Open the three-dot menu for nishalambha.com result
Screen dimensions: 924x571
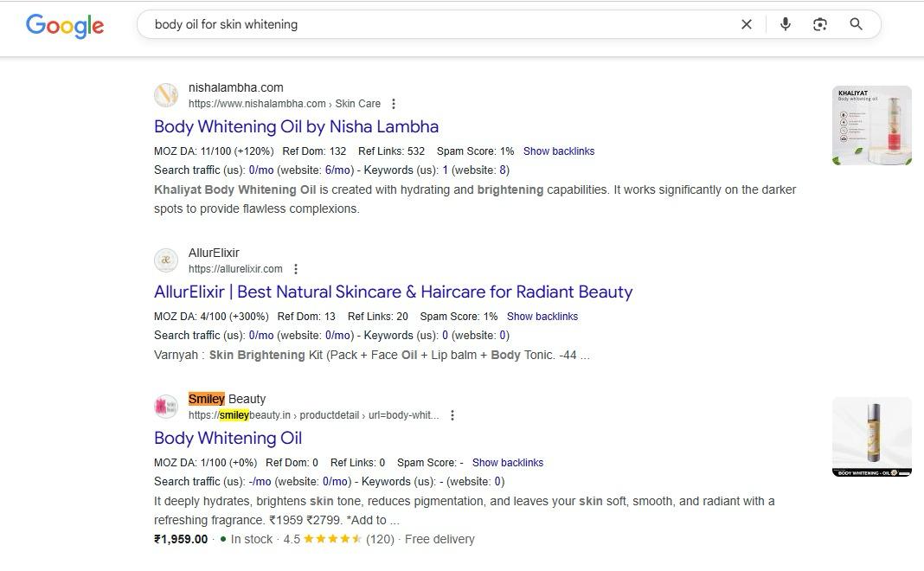click(x=393, y=104)
